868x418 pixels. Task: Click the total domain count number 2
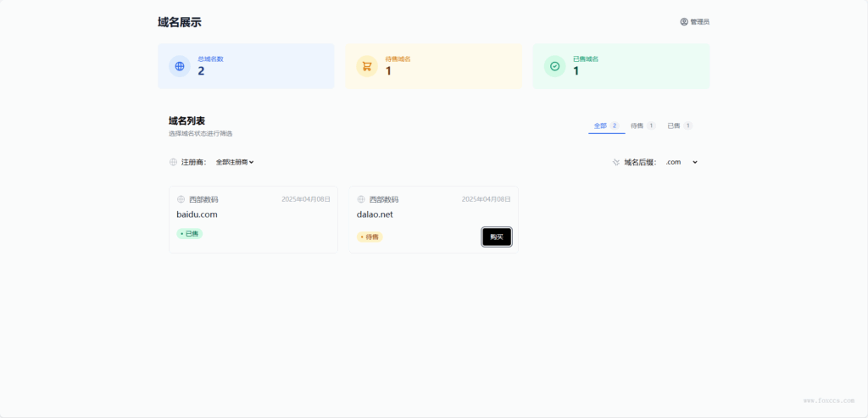coord(201,71)
